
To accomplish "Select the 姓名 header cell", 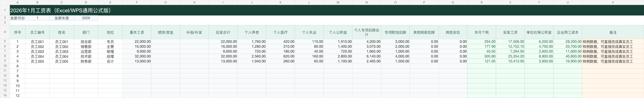I will coord(62,32).
